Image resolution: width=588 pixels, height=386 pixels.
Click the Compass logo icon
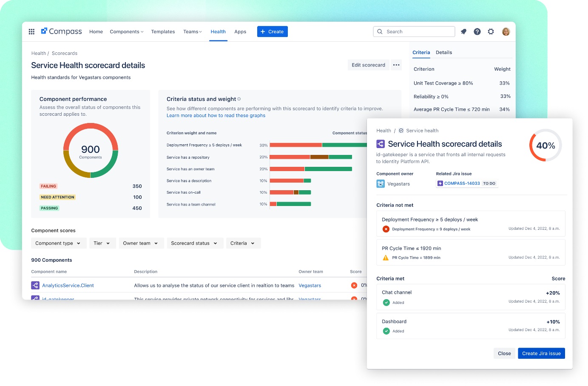click(x=43, y=31)
